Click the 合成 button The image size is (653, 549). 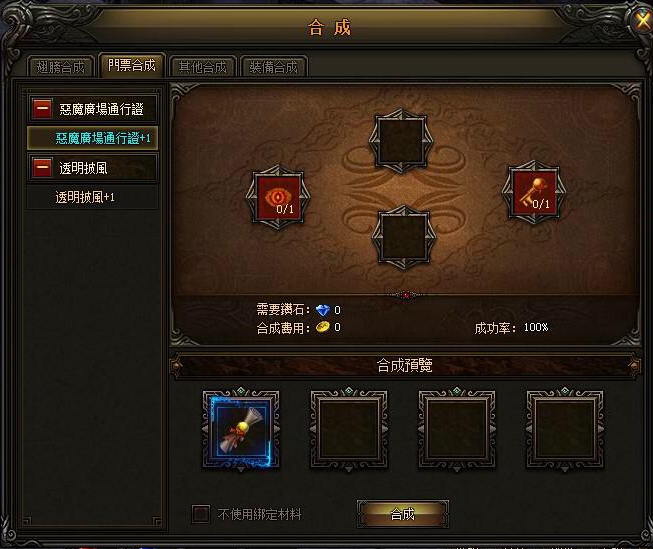tap(403, 514)
